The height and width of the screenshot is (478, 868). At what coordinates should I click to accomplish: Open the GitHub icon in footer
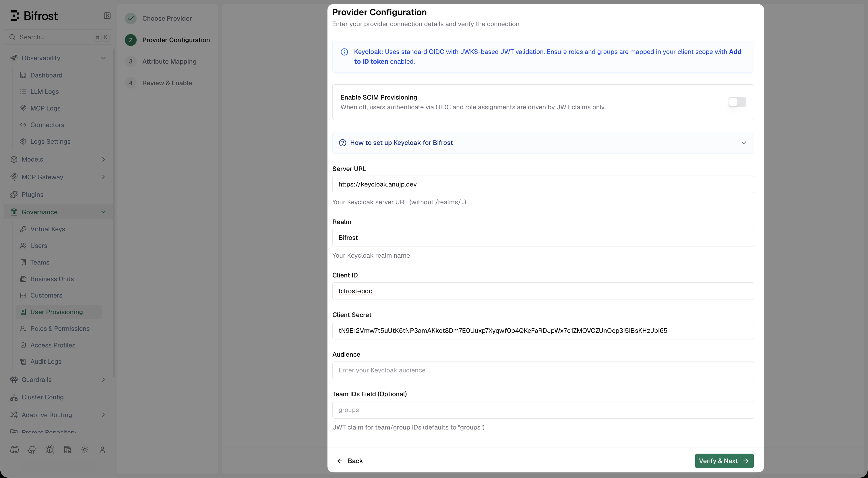[x=32, y=450]
